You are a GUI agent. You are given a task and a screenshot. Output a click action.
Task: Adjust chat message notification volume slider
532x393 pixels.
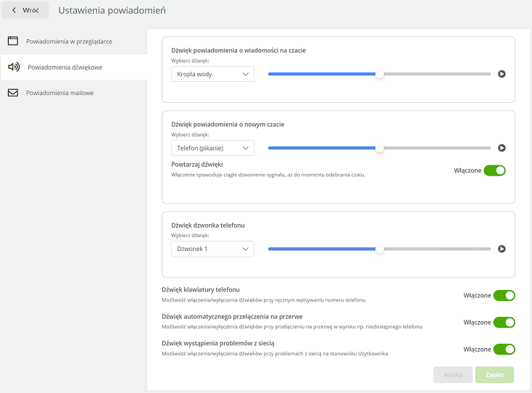[379, 74]
